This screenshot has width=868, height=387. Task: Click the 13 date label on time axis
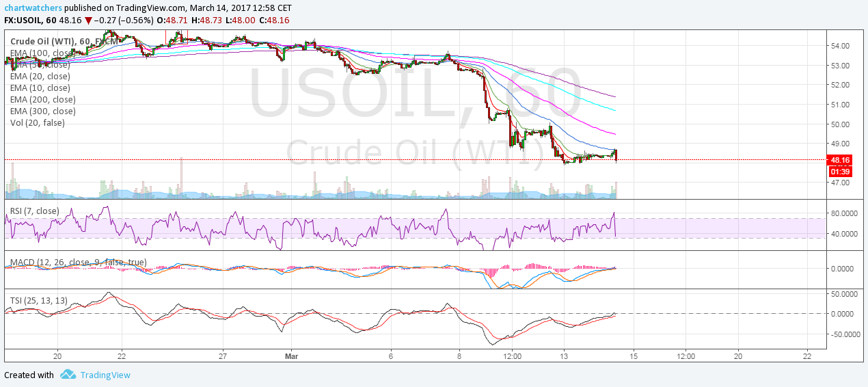click(x=564, y=356)
